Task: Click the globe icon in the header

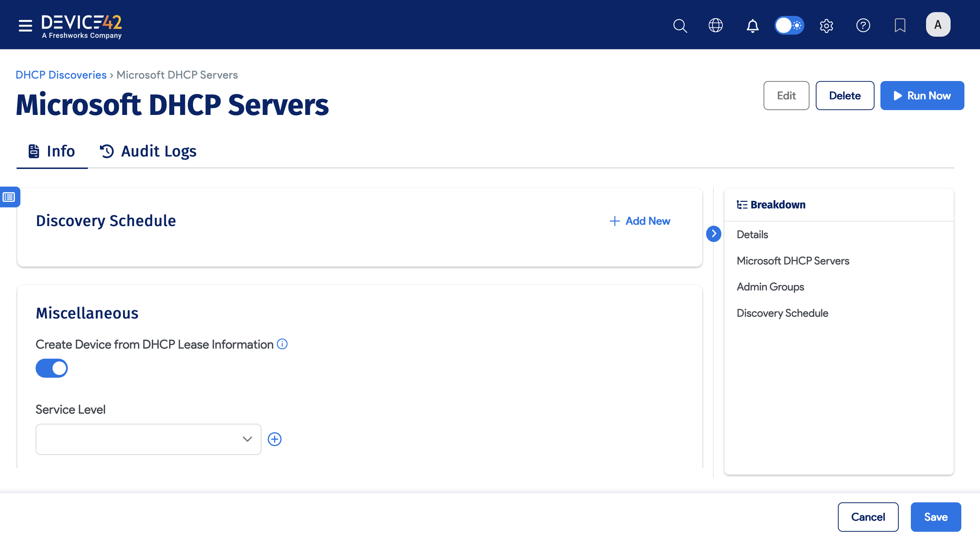Action: coord(715,25)
